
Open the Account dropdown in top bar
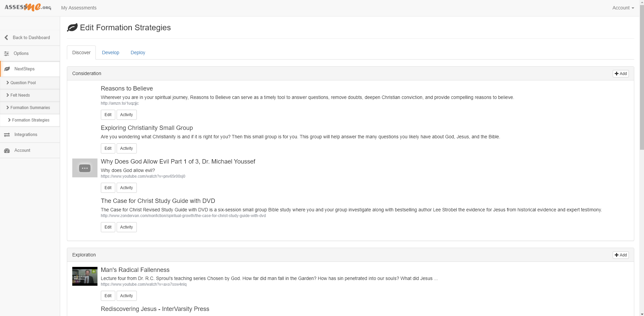point(623,8)
